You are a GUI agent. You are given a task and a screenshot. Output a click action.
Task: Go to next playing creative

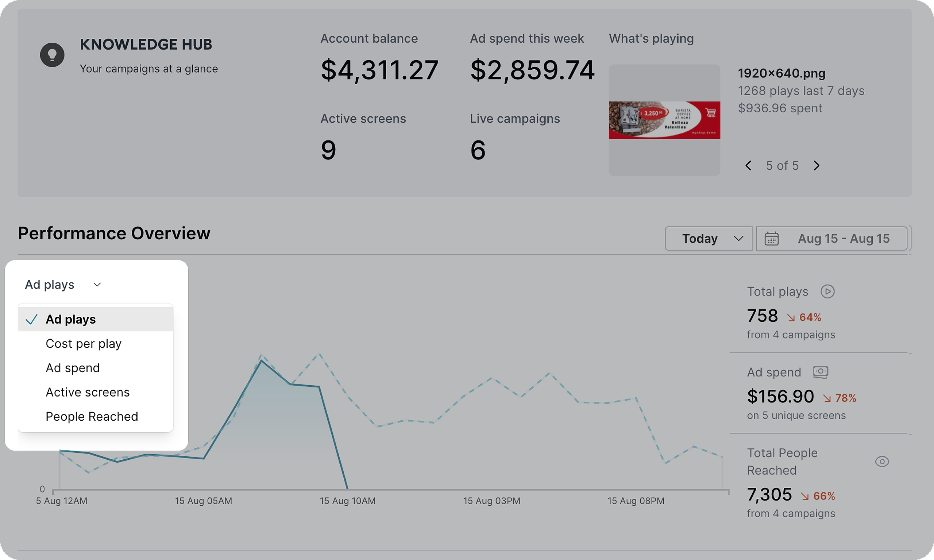click(x=816, y=166)
